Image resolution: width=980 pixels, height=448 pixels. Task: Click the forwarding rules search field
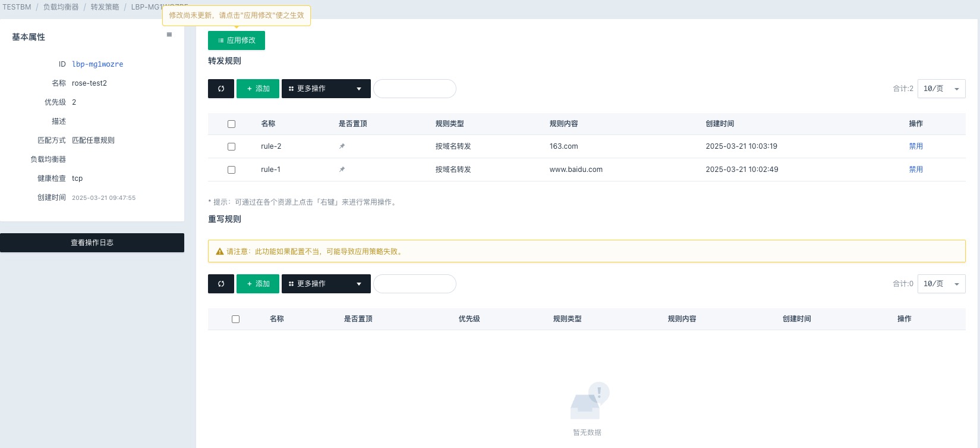[415, 89]
